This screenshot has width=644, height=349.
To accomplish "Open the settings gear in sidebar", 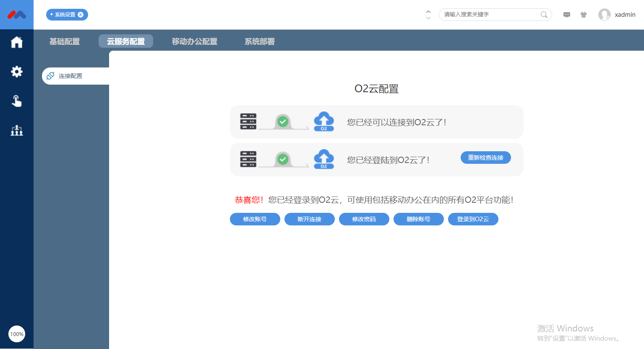I will [x=17, y=72].
